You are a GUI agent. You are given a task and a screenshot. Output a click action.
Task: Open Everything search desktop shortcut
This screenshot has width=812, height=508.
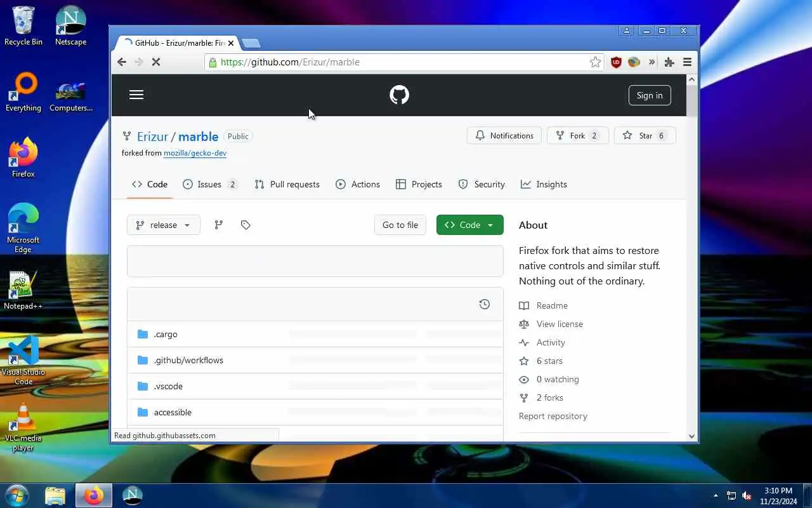23,93
